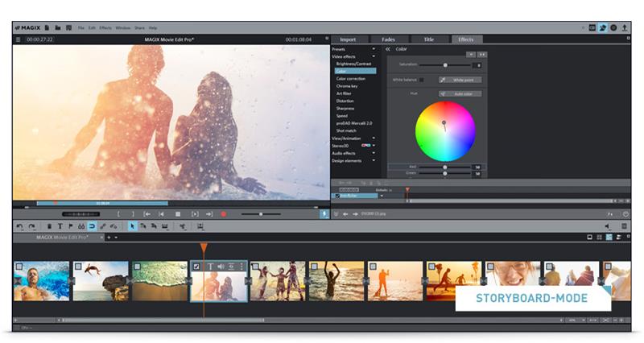This screenshot has width=644, height=343.
Task: Select the title text tool in toolbar
Action: tap(60, 226)
